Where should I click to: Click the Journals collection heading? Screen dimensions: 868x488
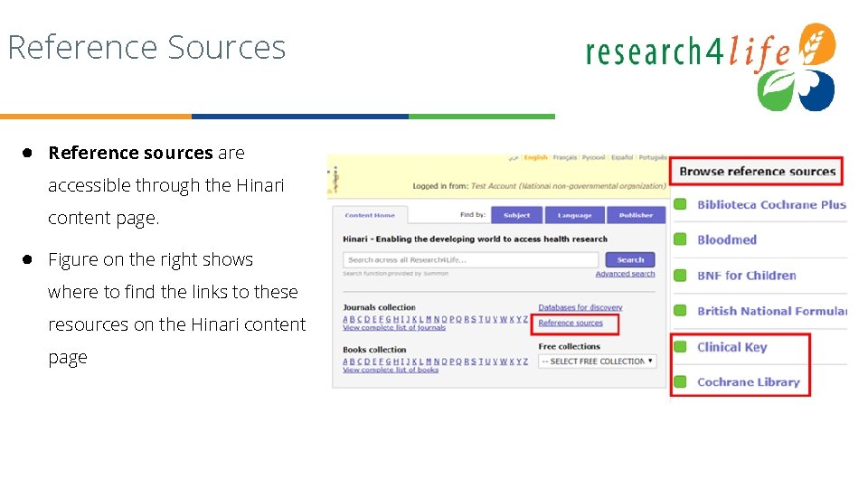[x=379, y=307]
